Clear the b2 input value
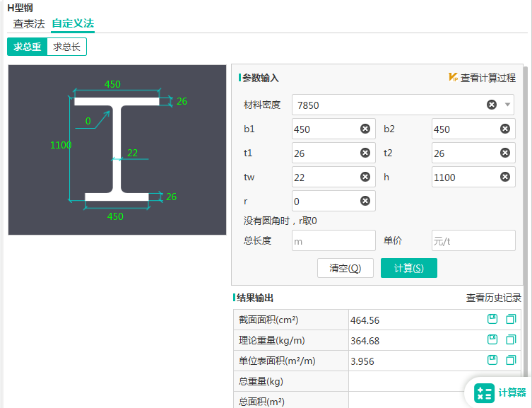This screenshot has height=408, width=532. coord(505,129)
